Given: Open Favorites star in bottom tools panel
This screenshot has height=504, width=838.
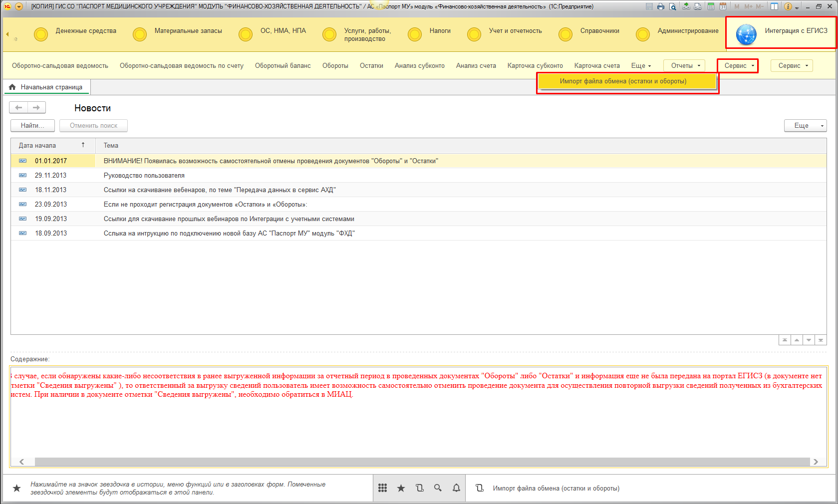Looking at the screenshot, I should tap(401, 488).
